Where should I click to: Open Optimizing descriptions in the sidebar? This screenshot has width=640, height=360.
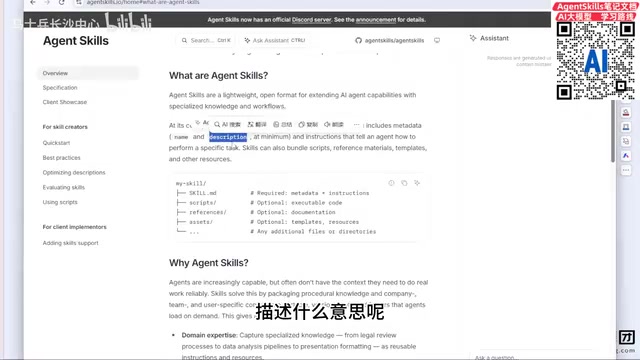point(74,173)
